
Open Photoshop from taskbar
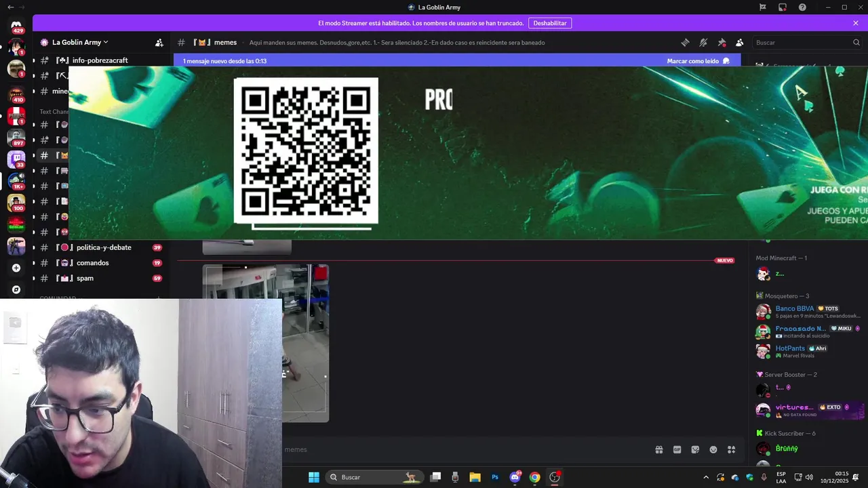point(495,477)
